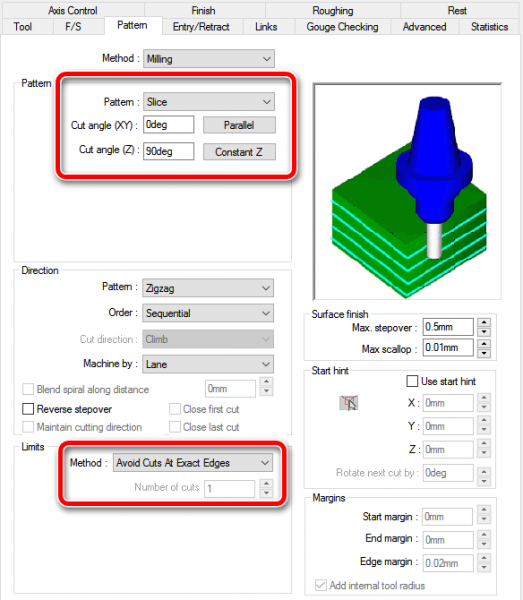Screen dimensions: 523x600
Task: Open the Milling method dropdown
Action: (x=209, y=59)
